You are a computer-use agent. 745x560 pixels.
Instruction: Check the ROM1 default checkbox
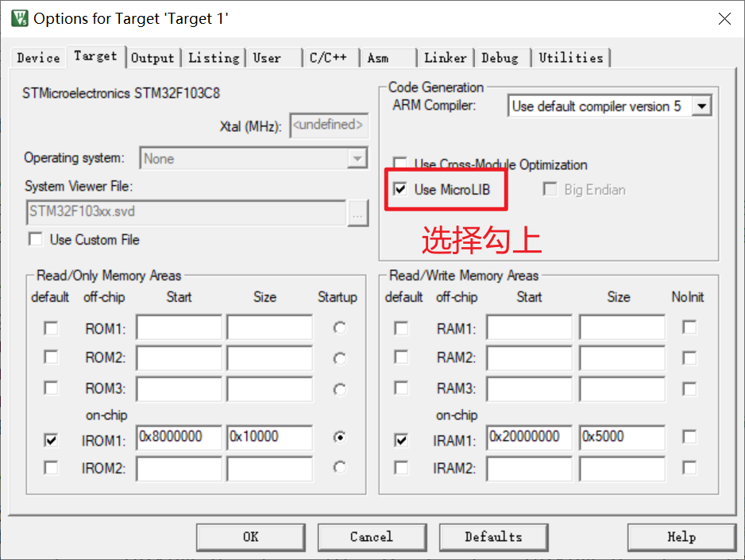pos(51,328)
